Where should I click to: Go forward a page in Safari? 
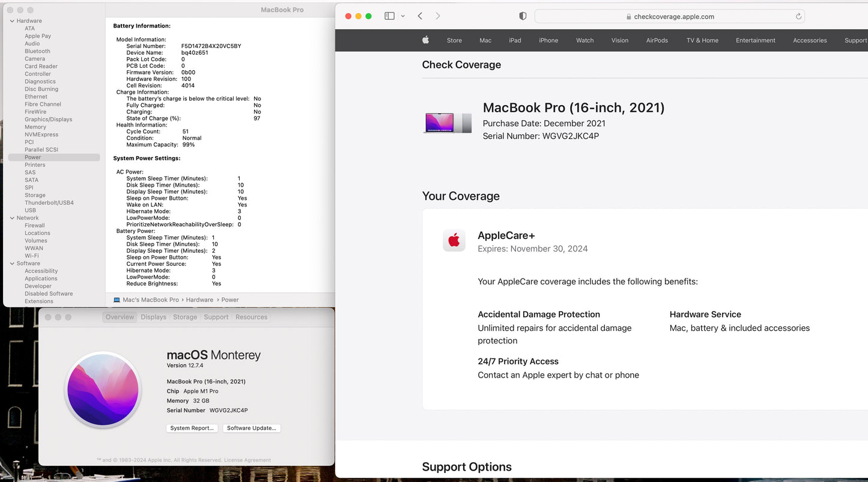click(438, 16)
